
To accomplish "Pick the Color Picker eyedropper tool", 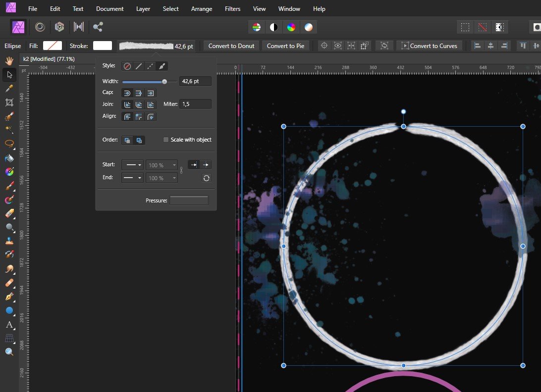I will point(9,88).
